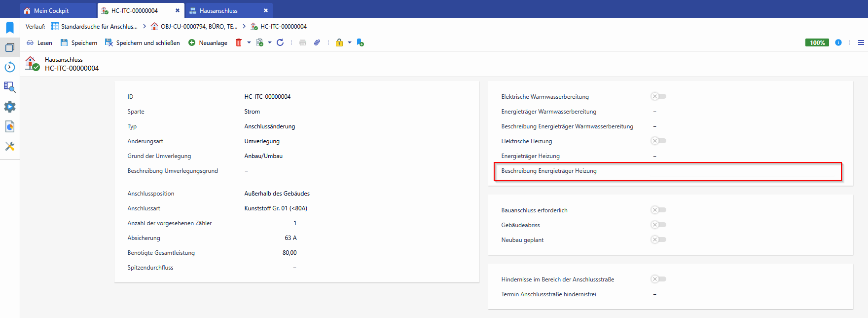Open the dropdown arrow beside the lock icon
The width and height of the screenshot is (868, 318).
pyautogui.click(x=350, y=42)
